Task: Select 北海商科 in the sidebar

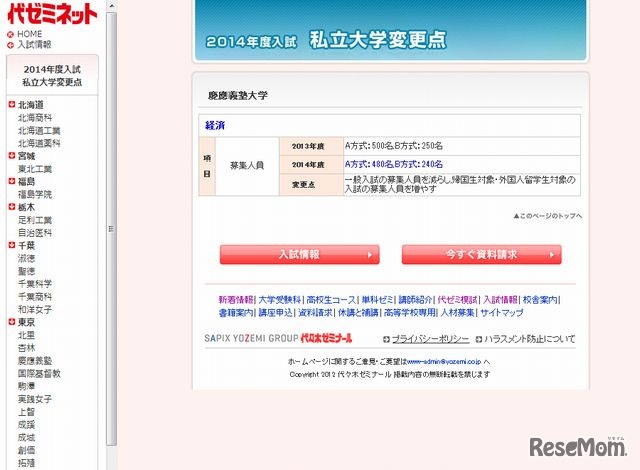Action: pyautogui.click(x=35, y=118)
